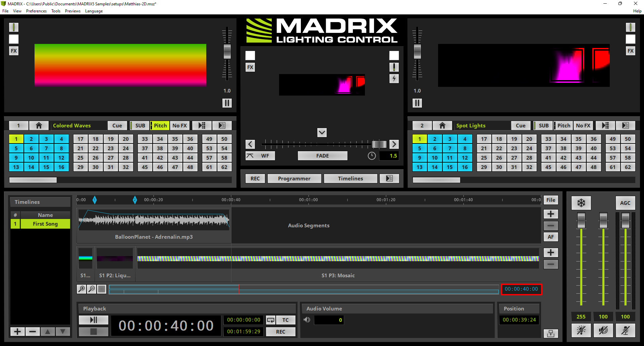
Task: Toggle SUB on the left deck
Action: click(x=139, y=125)
